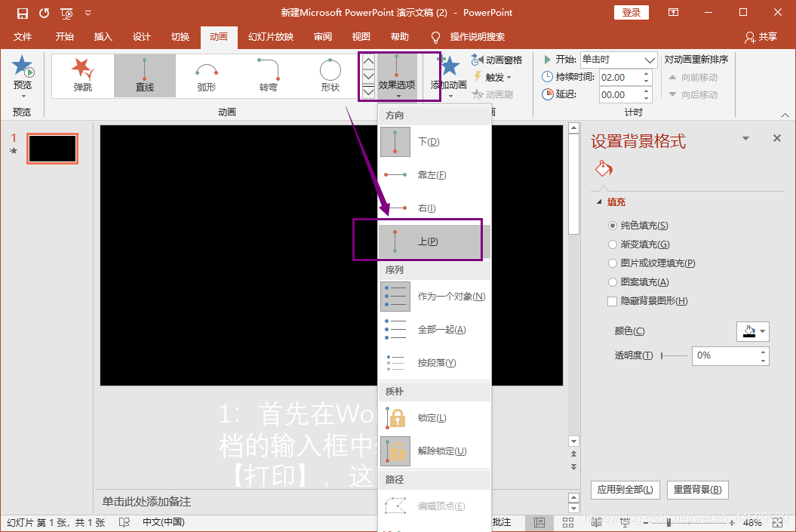Click 应用到全部(L) button
The height and width of the screenshot is (532, 796).
tap(625, 490)
